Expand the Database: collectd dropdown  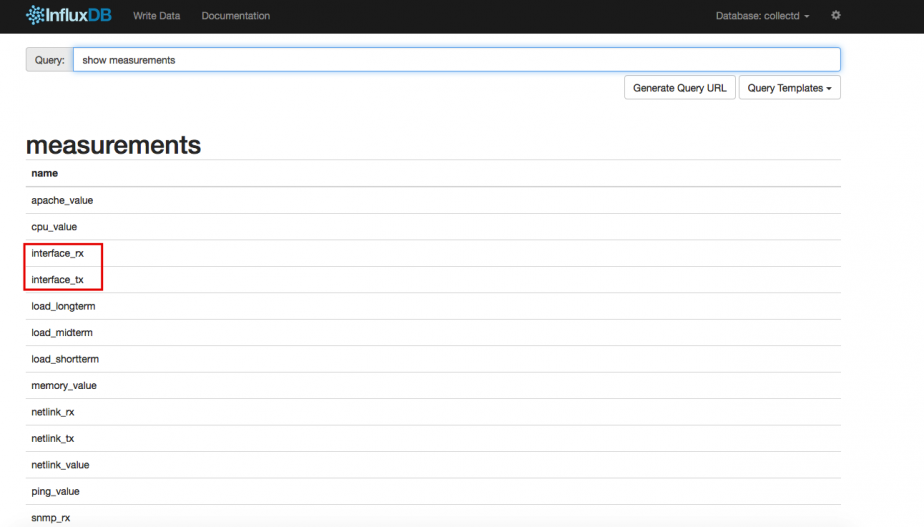(763, 16)
